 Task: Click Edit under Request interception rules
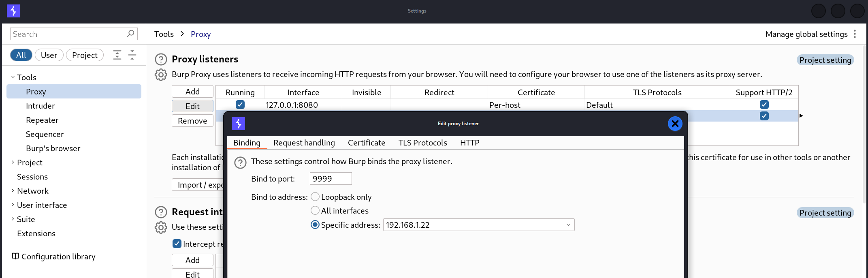tap(192, 274)
